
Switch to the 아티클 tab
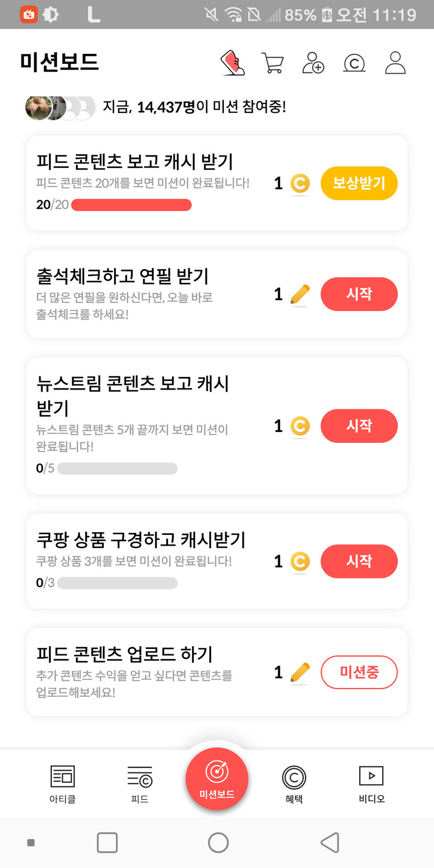pyautogui.click(x=62, y=783)
